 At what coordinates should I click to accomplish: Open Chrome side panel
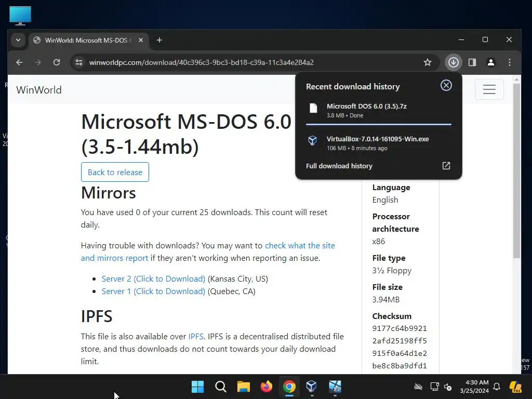(472, 62)
